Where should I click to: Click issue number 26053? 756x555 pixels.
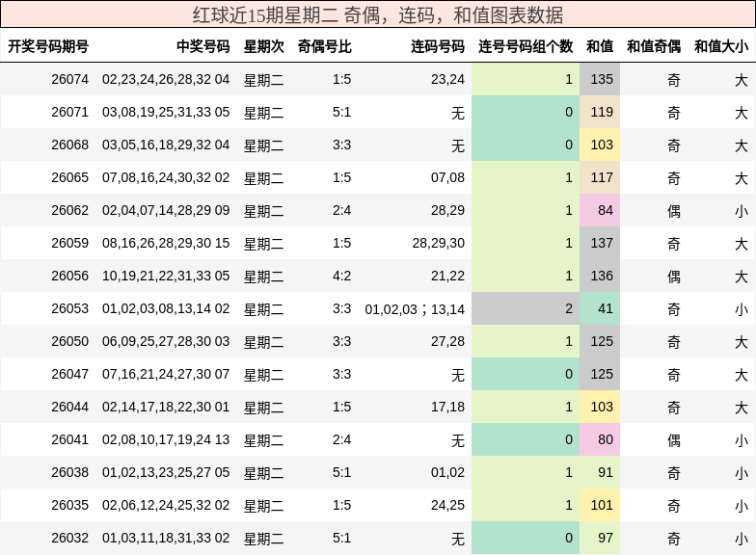[69, 308]
